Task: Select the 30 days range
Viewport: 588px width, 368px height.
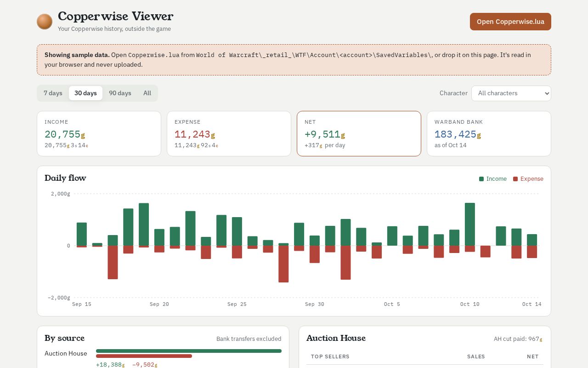Action: point(85,93)
